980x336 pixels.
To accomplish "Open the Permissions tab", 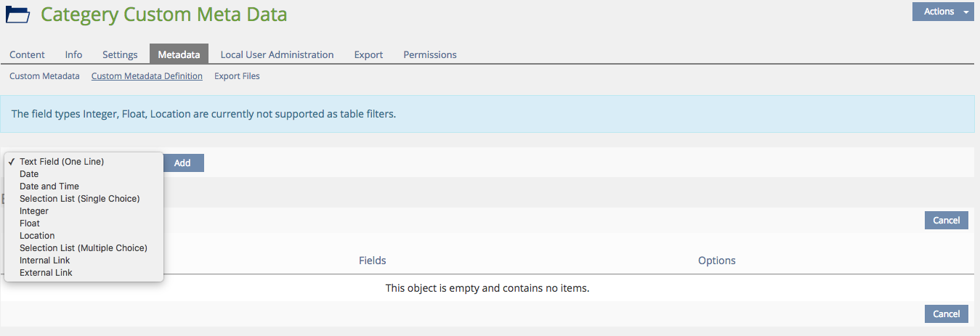I will click(430, 54).
